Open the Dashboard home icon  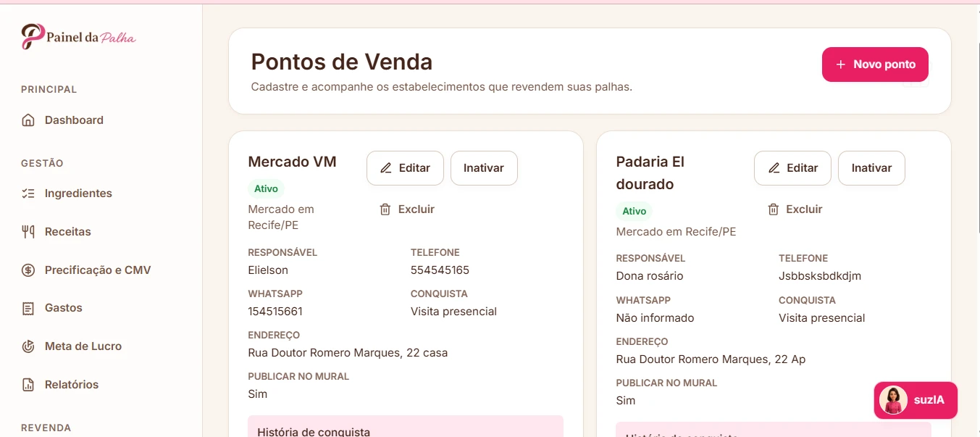(x=28, y=120)
